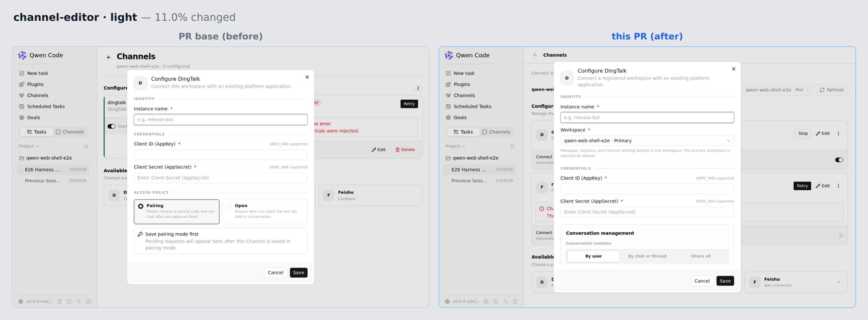The width and height of the screenshot is (868, 320).
Task: Open the grid view icon in the before panel footer
Action: tap(59, 301)
